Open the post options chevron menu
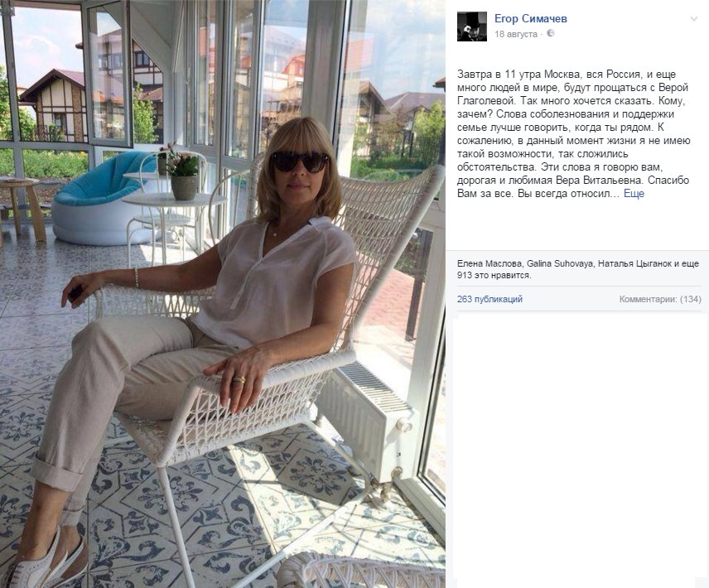 [693, 19]
